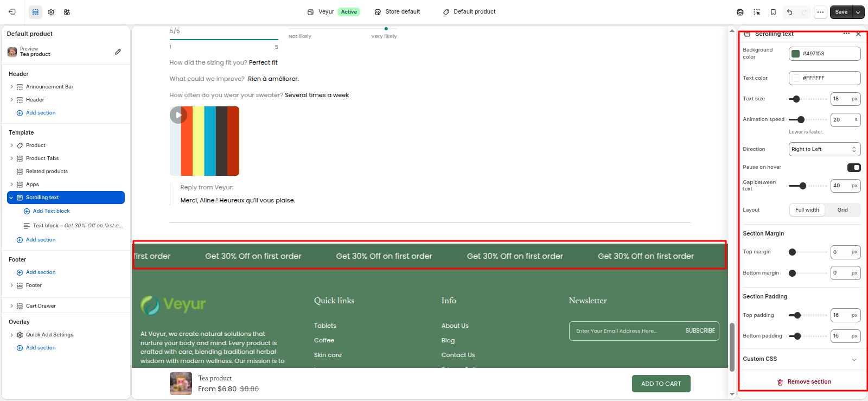Expand the Announcement Bar section
This screenshot has height=401, width=868.
[11, 87]
